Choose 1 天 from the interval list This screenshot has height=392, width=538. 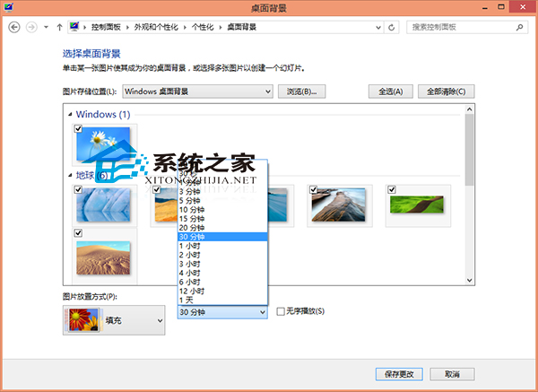[222, 300]
